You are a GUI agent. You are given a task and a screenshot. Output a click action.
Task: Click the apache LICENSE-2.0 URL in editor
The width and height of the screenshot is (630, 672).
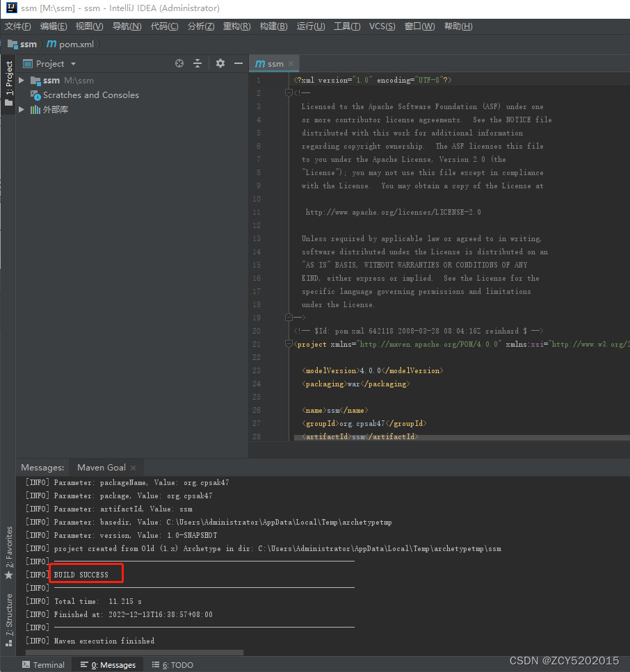394,212
